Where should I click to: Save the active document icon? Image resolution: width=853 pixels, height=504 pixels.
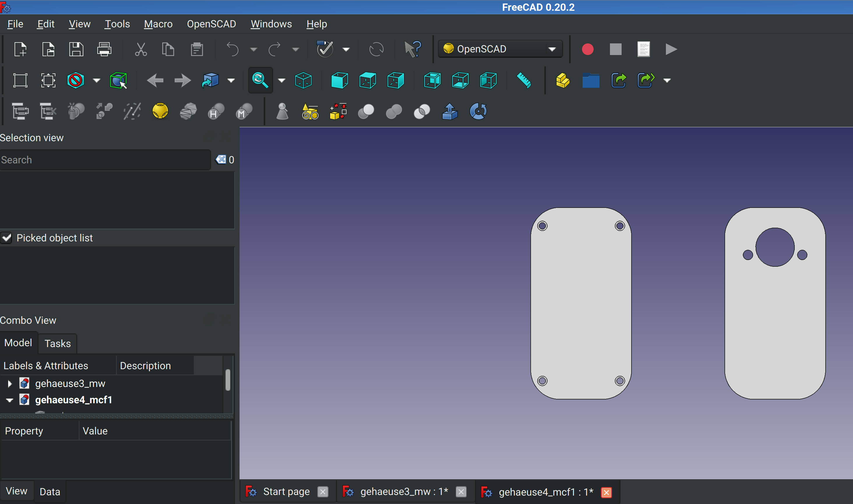pyautogui.click(x=76, y=49)
